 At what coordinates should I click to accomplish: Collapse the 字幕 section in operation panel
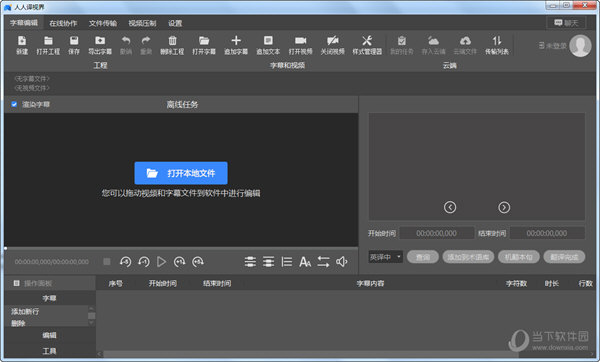(x=49, y=298)
